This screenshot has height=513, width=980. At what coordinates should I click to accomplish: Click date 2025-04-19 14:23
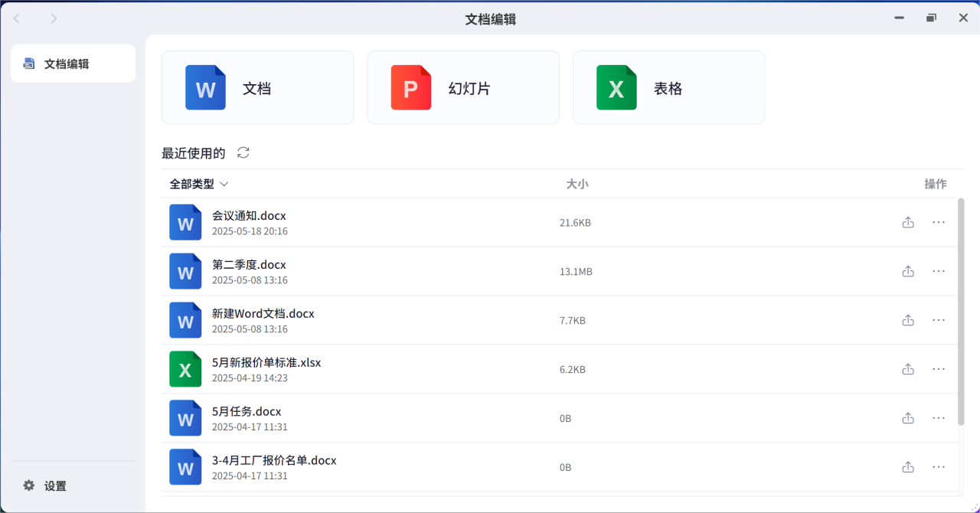pyautogui.click(x=250, y=378)
